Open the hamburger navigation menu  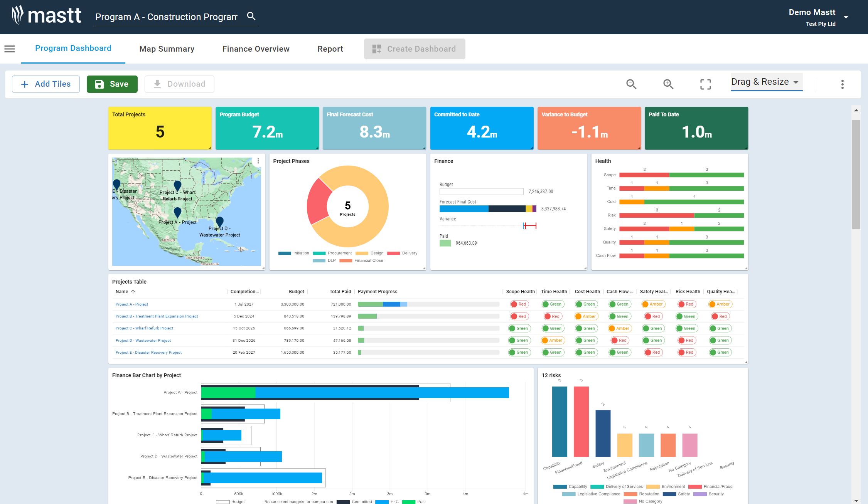(x=10, y=49)
